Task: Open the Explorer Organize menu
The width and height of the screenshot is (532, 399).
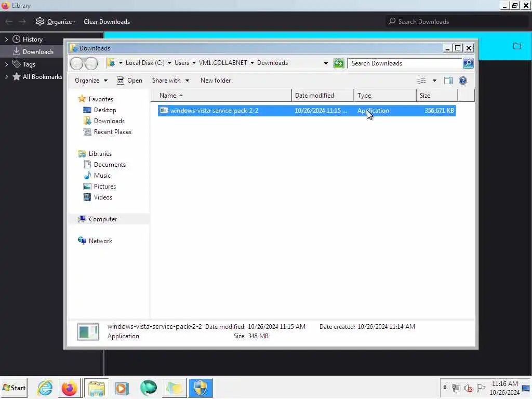Action: point(91,81)
